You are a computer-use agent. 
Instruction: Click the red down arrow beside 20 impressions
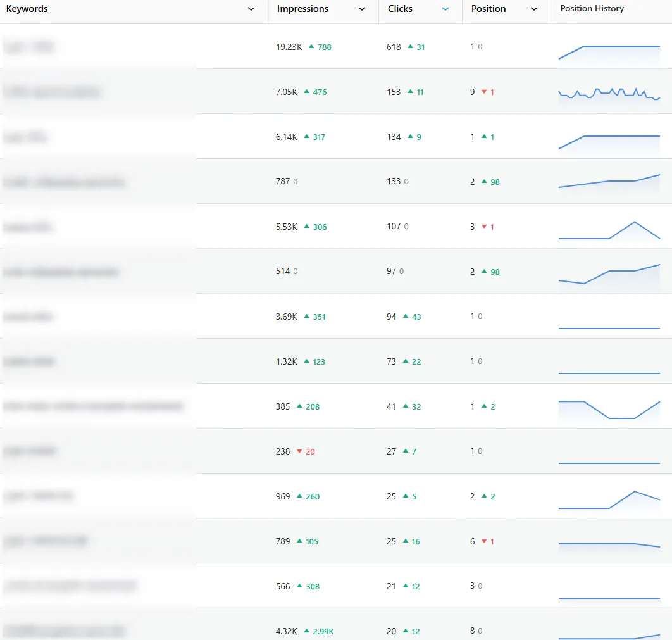coord(299,451)
